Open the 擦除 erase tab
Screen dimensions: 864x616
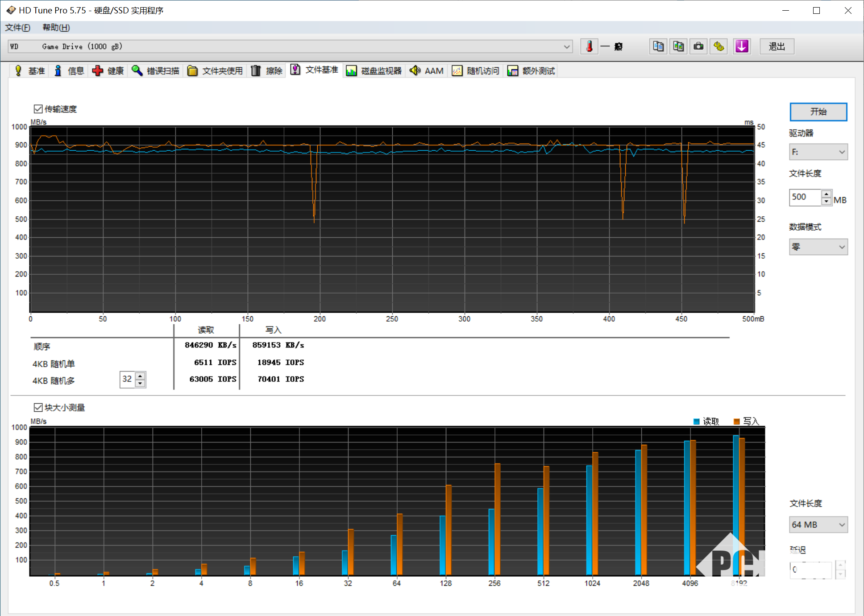click(267, 71)
